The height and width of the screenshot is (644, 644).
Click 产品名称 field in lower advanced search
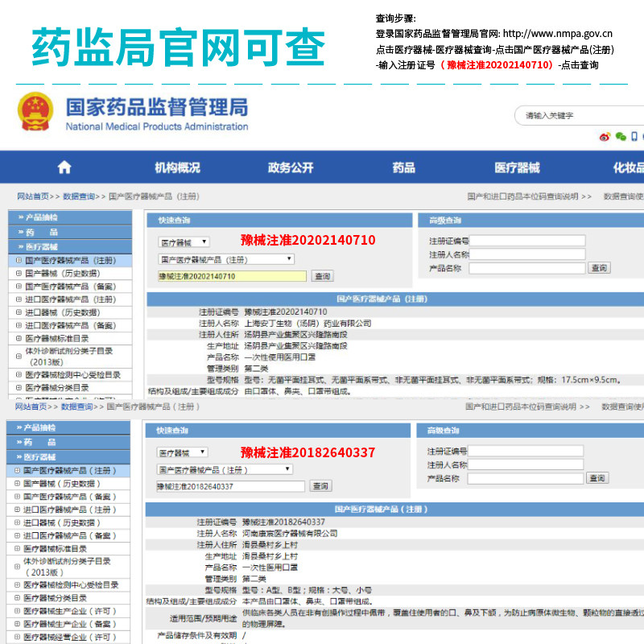526,478
